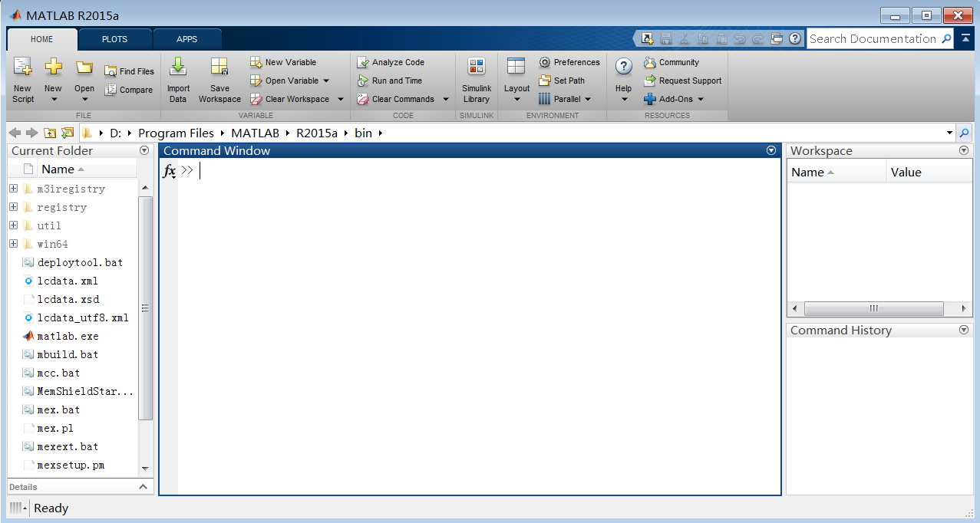
Task: Click cut scissors icon in quick access toolbar
Action: click(685, 38)
